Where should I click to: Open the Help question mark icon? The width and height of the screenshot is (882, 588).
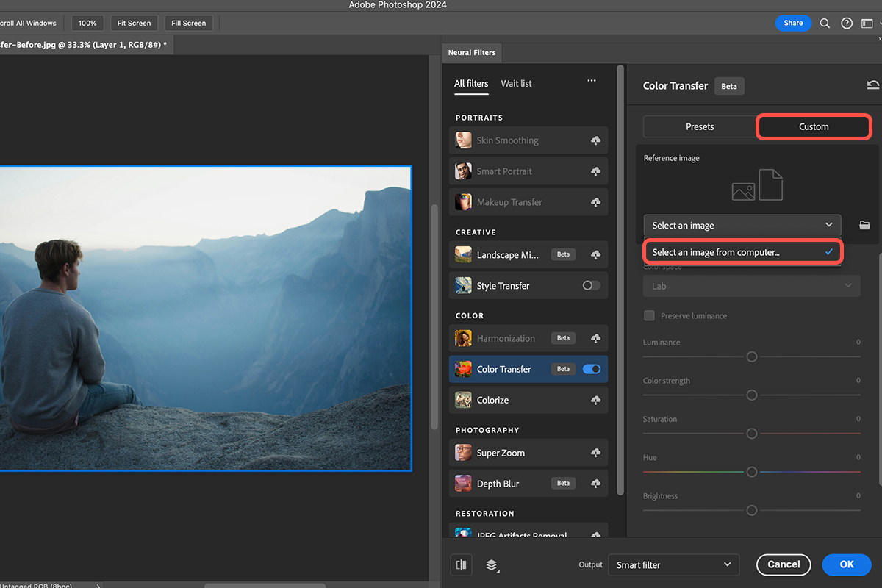tap(846, 23)
